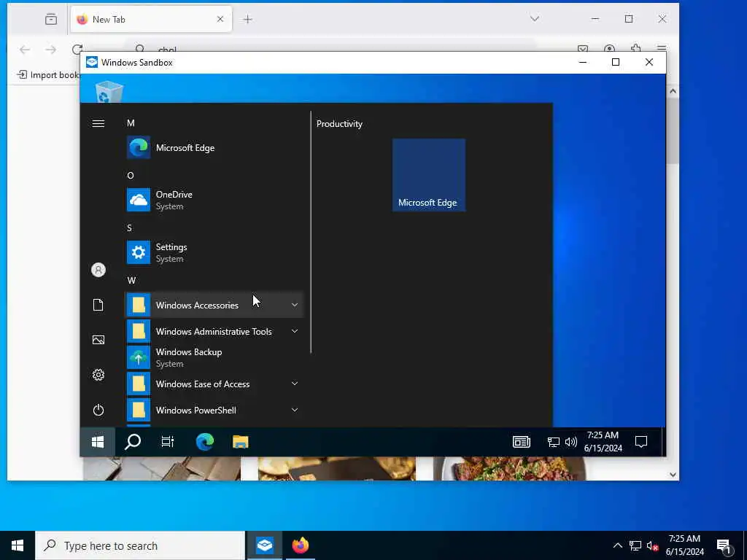Click the host muted volume tray icon
747x560 pixels.
653,545
